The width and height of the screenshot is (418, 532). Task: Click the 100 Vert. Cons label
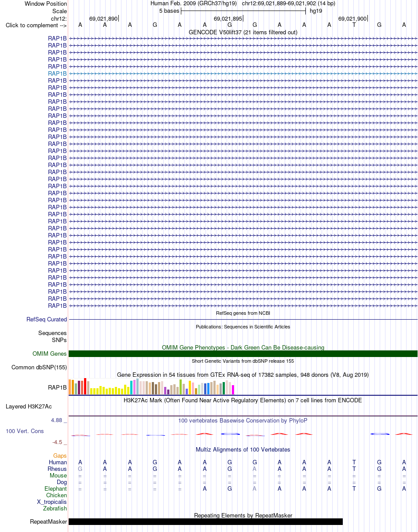click(25, 431)
